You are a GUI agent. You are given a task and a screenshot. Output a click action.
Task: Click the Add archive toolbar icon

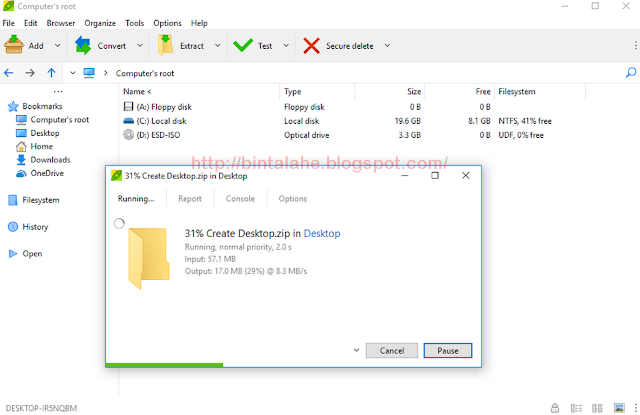tap(13, 45)
